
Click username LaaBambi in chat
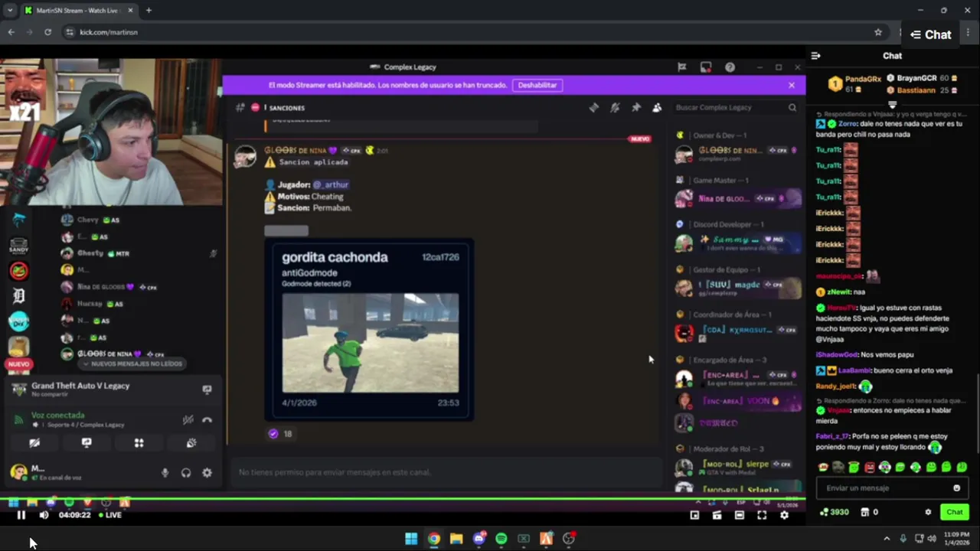click(854, 370)
